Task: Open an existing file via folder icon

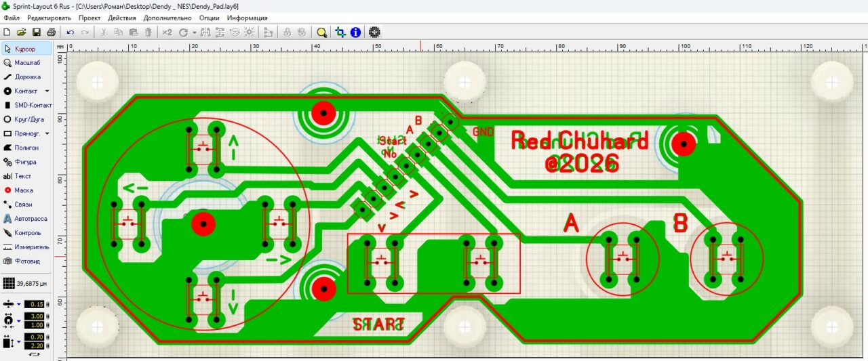Action: coord(21,32)
